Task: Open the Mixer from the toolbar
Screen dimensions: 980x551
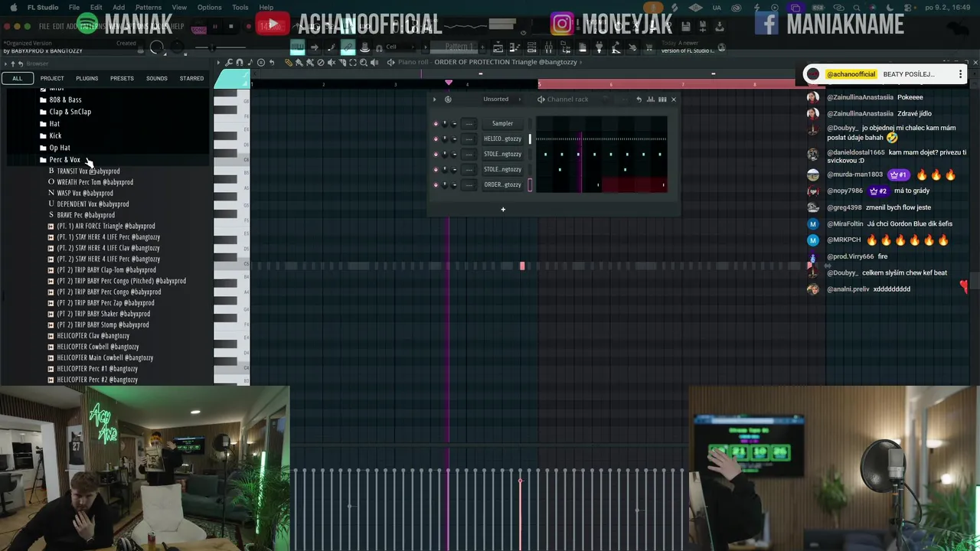Action: 549,47
